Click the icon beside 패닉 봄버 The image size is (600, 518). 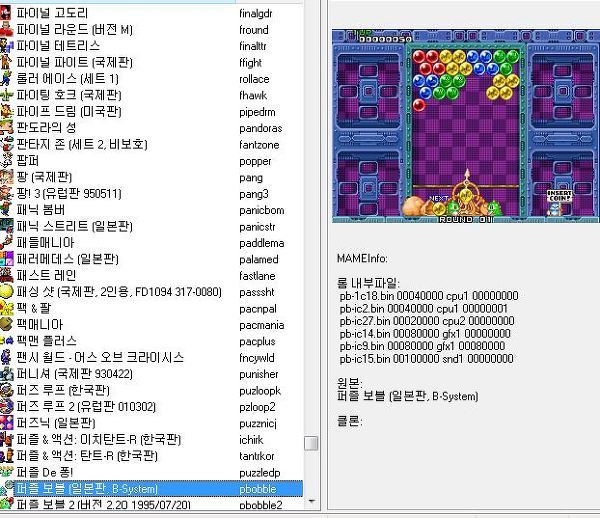pos(6,210)
